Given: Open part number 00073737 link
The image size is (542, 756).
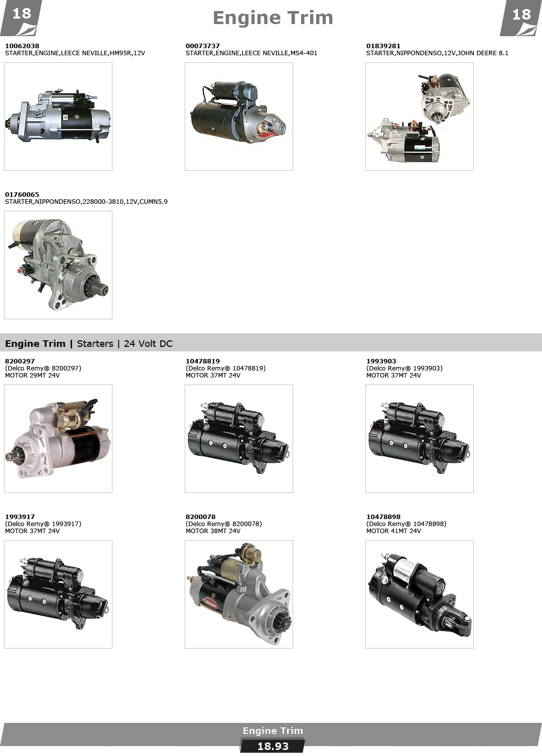Looking at the screenshot, I should pos(203,46).
